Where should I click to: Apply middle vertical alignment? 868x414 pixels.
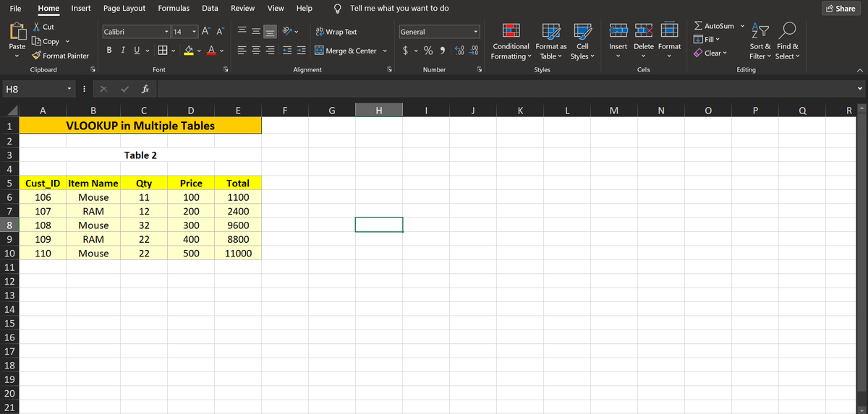pos(255,32)
